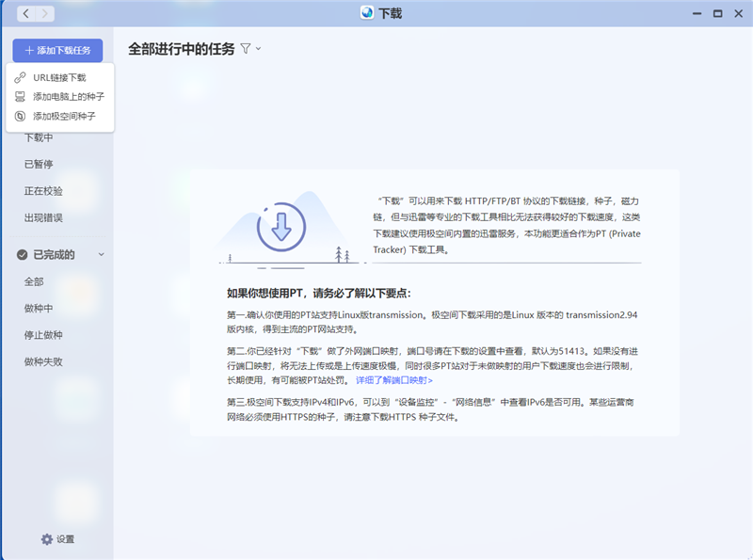Click the forward navigation arrow

(45, 13)
